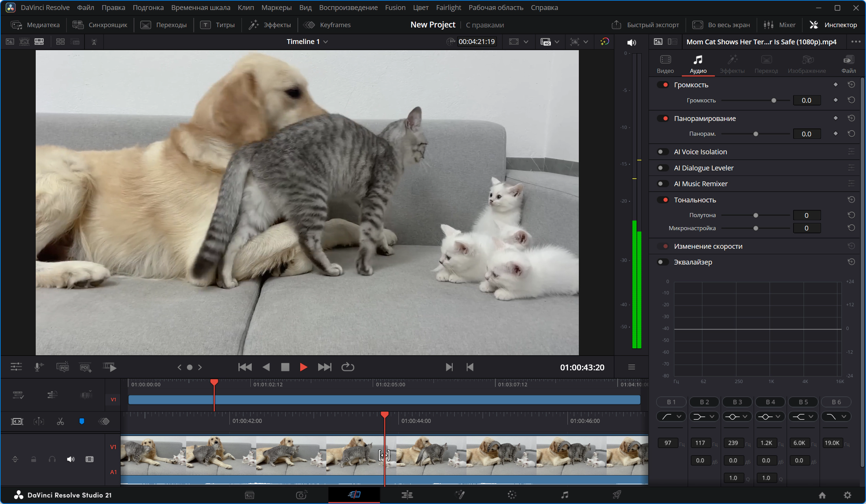Open B 4 filter type dropdown

click(770, 417)
